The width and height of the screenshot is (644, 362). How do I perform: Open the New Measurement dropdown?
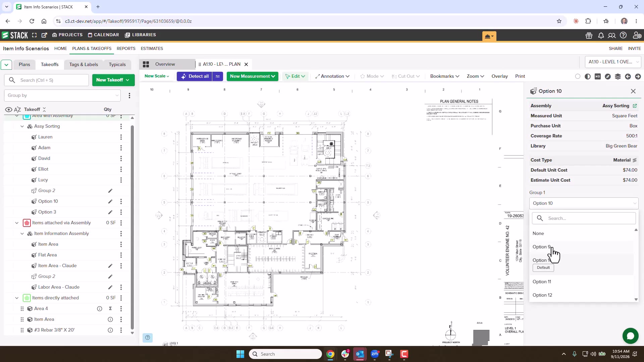[253, 76]
